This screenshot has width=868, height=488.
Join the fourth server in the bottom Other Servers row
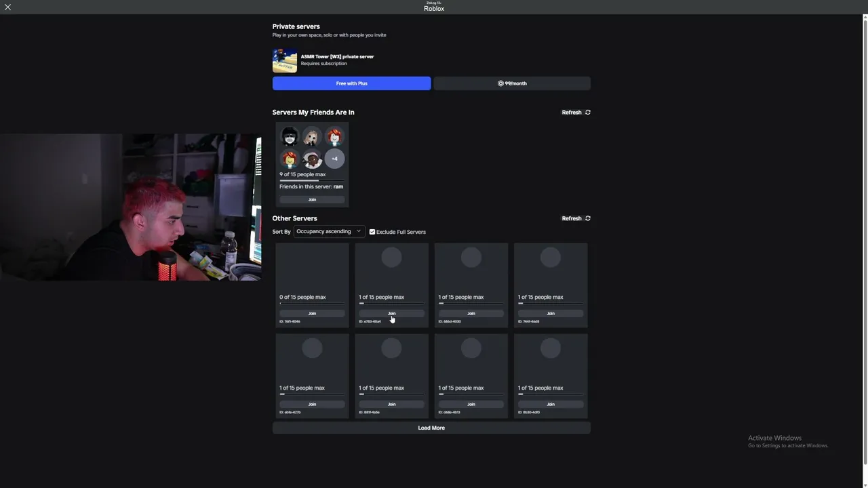pos(550,404)
